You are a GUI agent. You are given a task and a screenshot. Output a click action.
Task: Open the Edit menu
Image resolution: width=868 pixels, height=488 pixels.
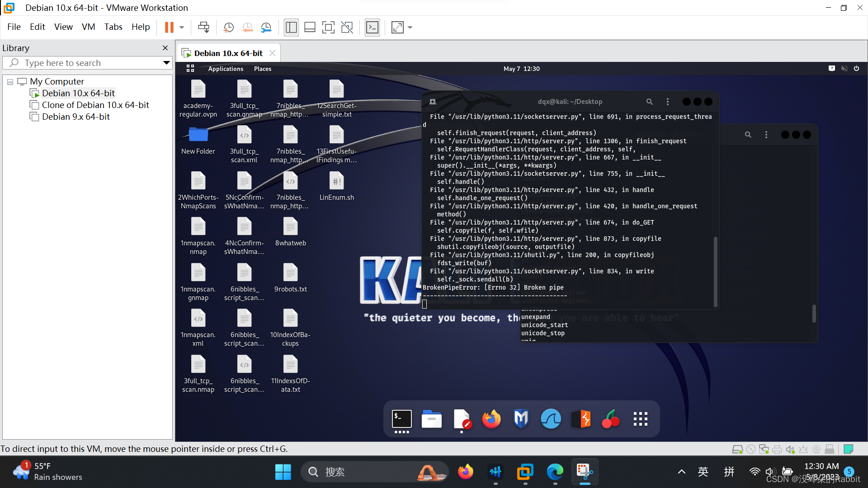coord(38,27)
